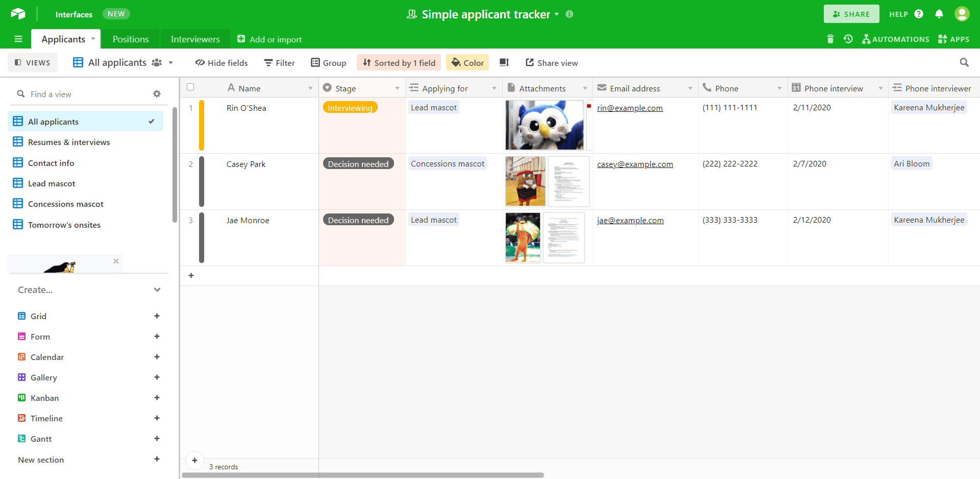Collapse the Create section in the sidebar

pos(157,290)
